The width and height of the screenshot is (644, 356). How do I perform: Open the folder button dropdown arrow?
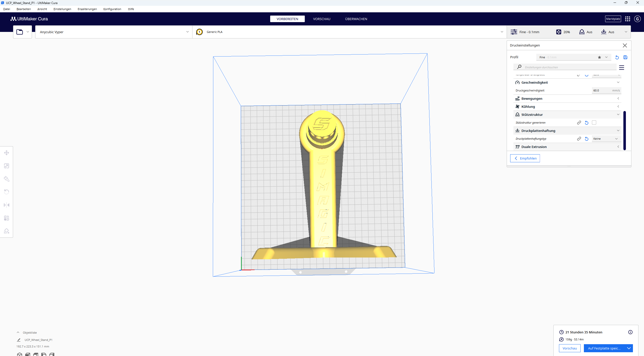(x=28, y=32)
